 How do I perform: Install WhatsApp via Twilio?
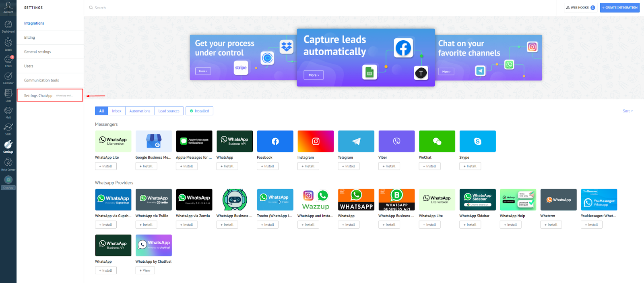pyautogui.click(x=146, y=225)
